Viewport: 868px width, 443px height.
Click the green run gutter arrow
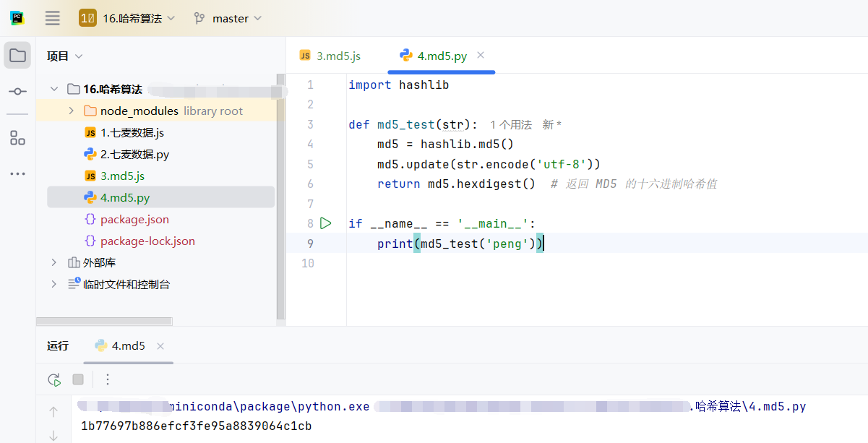pos(326,223)
